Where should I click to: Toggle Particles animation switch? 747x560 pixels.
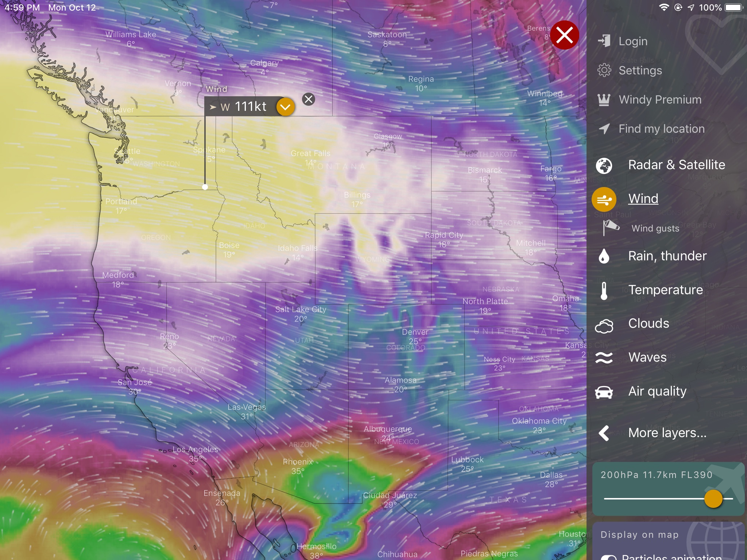(608, 557)
